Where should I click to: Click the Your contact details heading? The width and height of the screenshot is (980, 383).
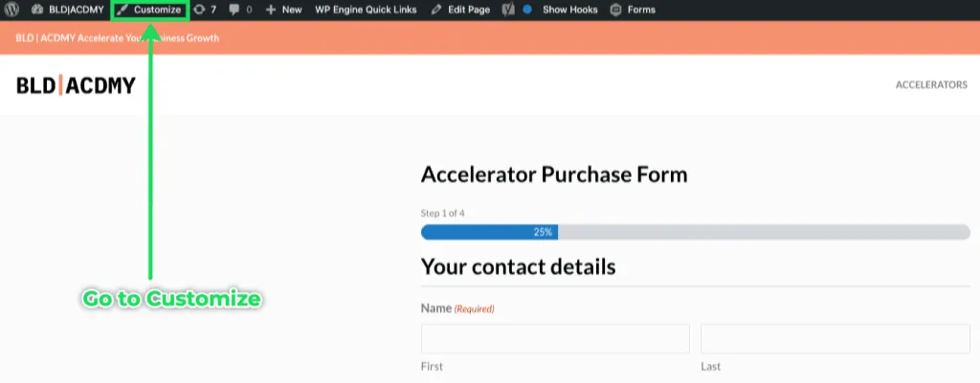[x=518, y=266]
